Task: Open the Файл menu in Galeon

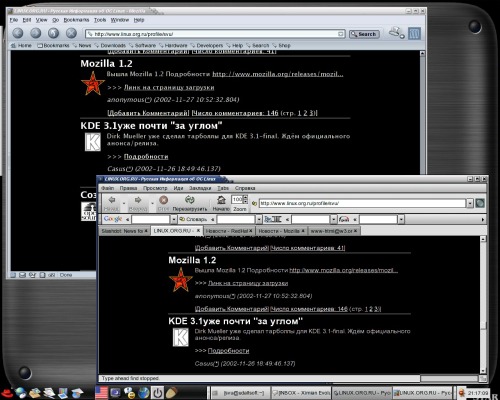Action: point(107,188)
